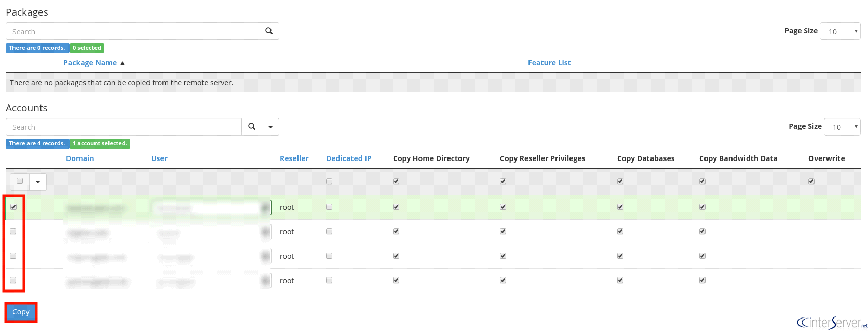Image resolution: width=868 pixels, height=331 pixels.
Task: Sort packages by Package Name
Action: click(90, 63)
